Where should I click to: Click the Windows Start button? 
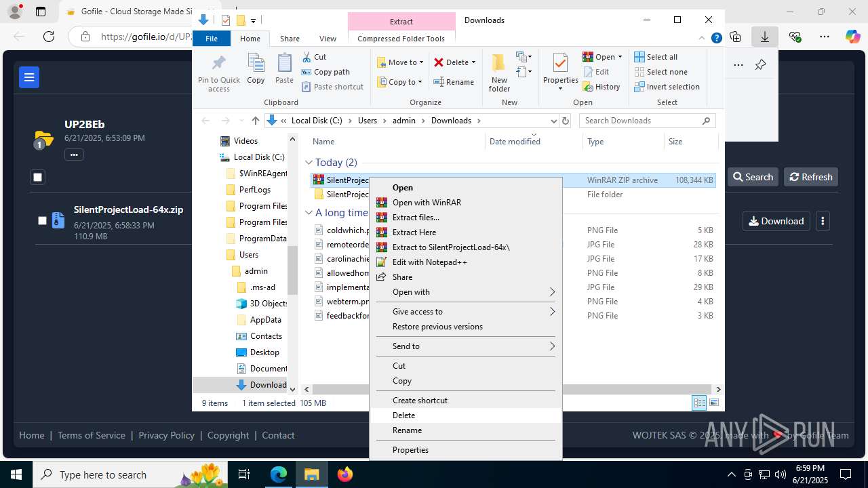click(16, 474)
